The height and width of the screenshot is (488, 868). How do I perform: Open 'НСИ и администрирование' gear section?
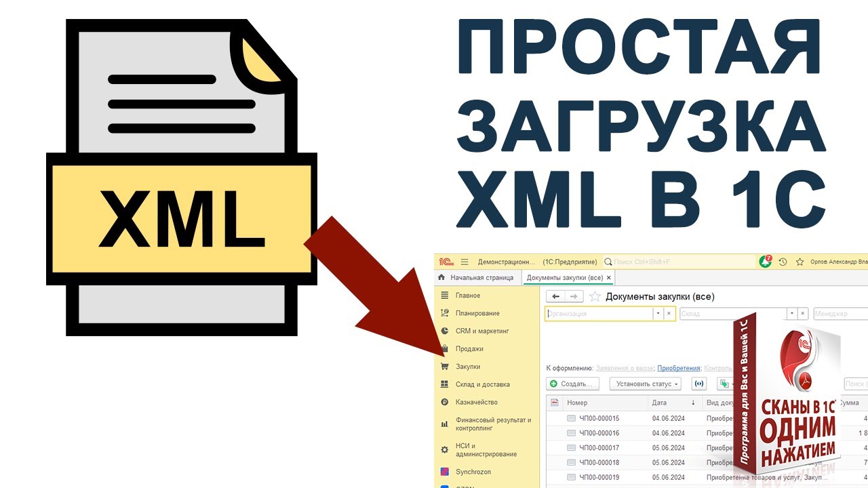coord(486,450)
